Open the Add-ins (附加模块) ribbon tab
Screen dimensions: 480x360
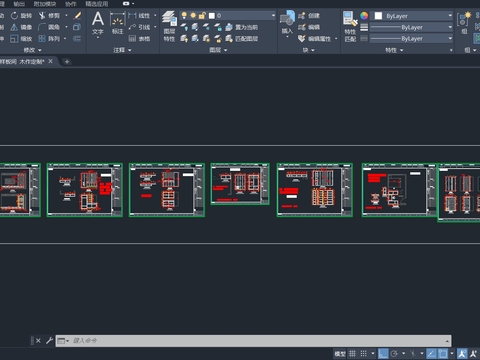click(x=45, y=4)
